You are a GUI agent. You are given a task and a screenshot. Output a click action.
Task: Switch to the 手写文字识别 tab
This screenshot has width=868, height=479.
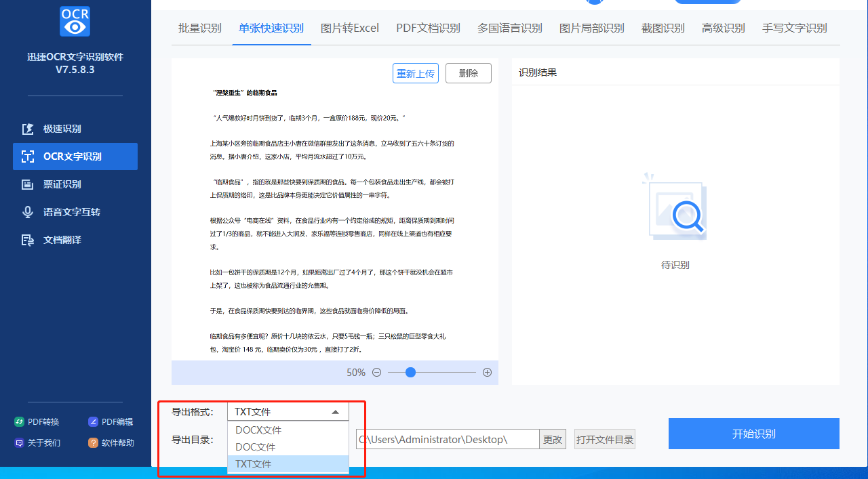pos(794,28)
